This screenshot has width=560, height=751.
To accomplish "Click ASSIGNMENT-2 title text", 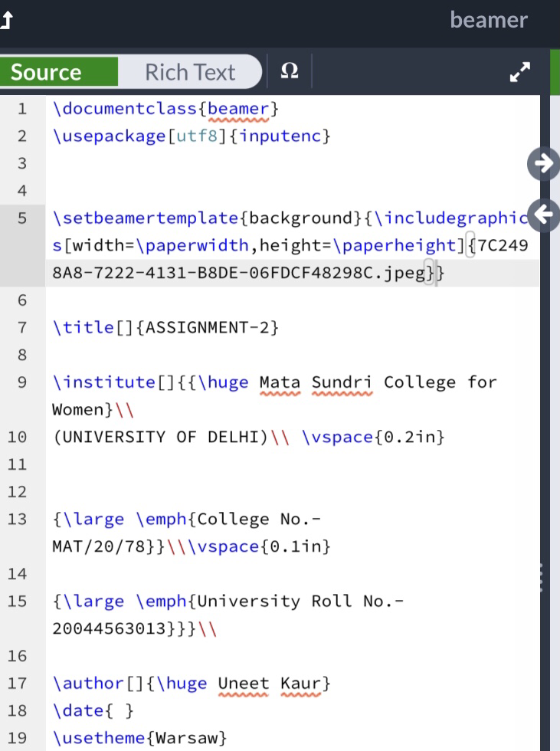I will pos(208,327).
